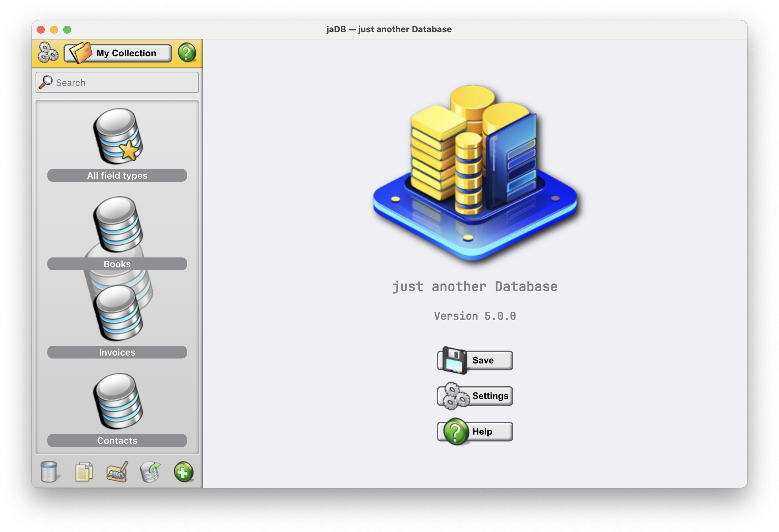
Task: Click the Settings button in main panel
Action: point(475,396)
